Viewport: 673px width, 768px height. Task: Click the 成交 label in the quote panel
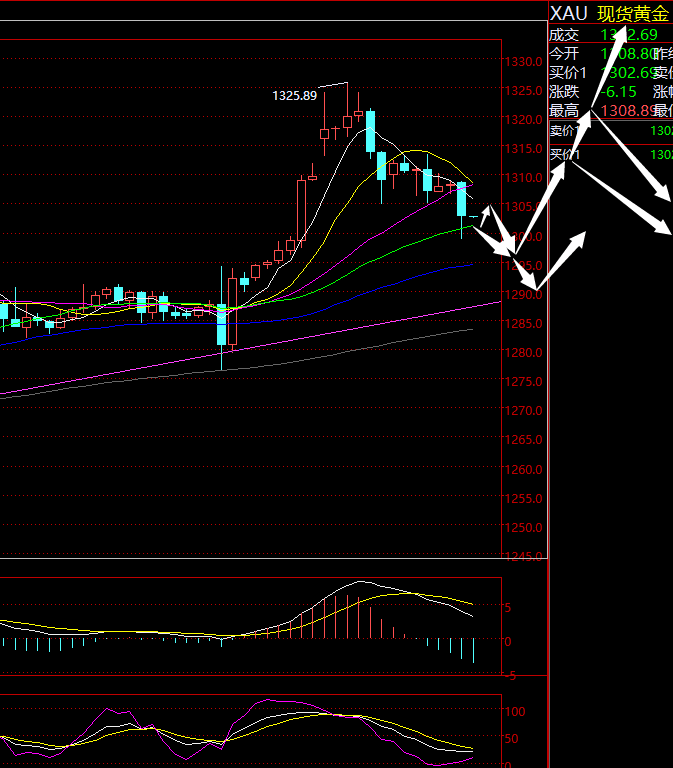click(x=564, y=35)
